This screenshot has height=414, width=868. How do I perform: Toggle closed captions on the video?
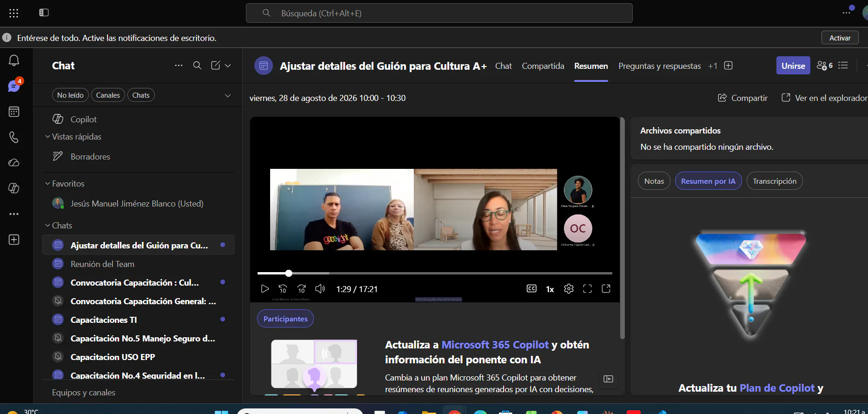point(531,289)
